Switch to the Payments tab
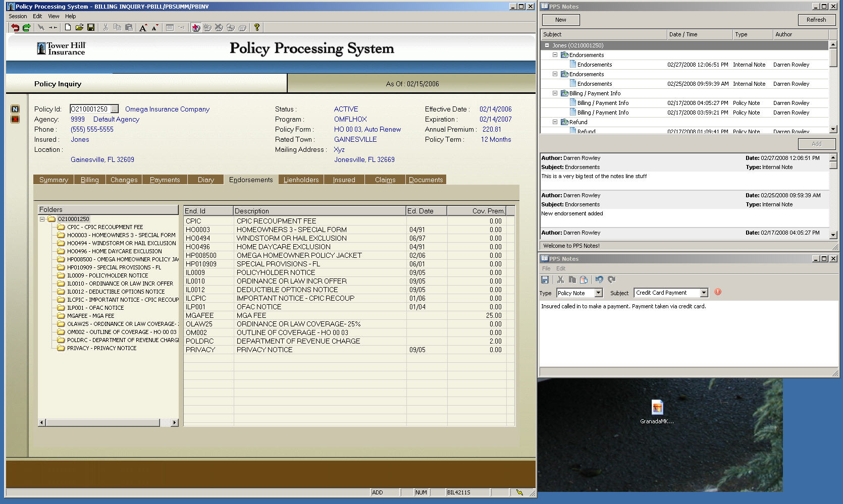This screenshot has height=504, width=843. [x=165, y=180]
